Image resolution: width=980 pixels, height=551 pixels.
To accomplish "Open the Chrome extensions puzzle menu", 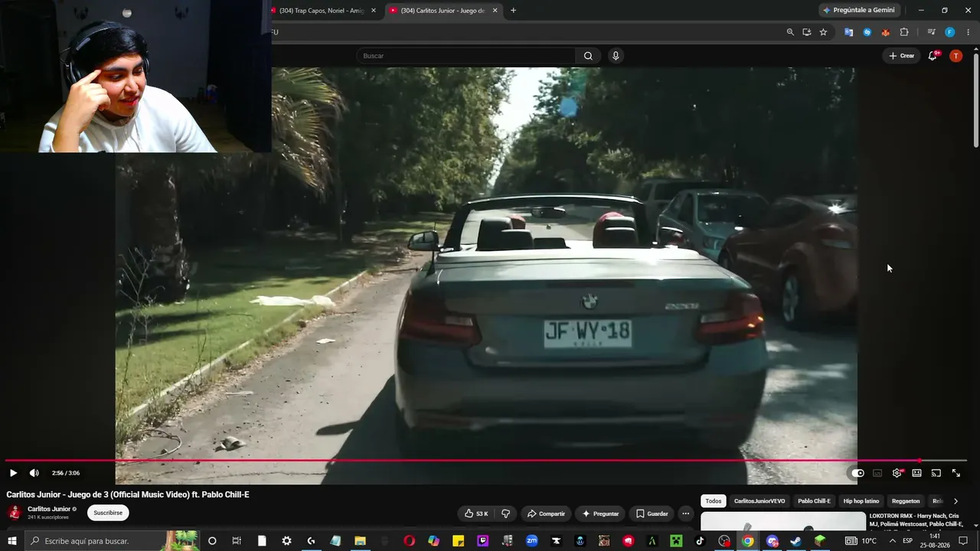I will coord(904,32).
